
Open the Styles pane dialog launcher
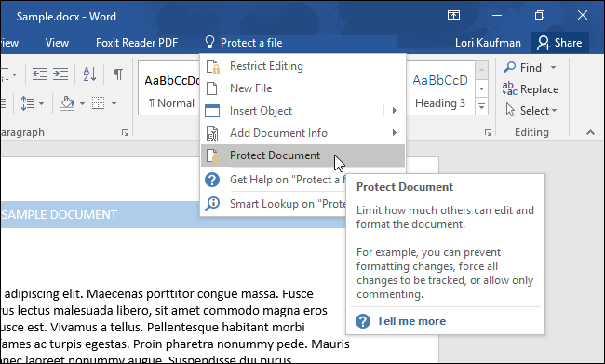click(x=488, y=133)
